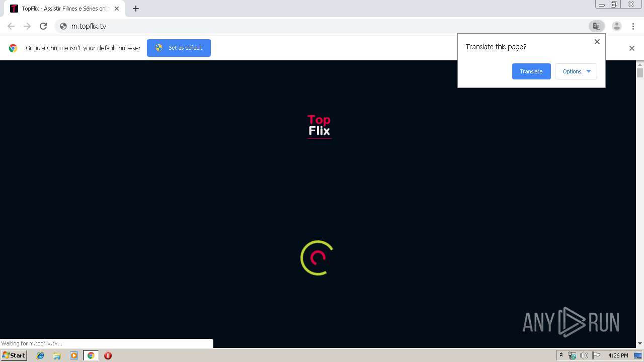Open the volume speaker tray icon

tap(584, 355)
